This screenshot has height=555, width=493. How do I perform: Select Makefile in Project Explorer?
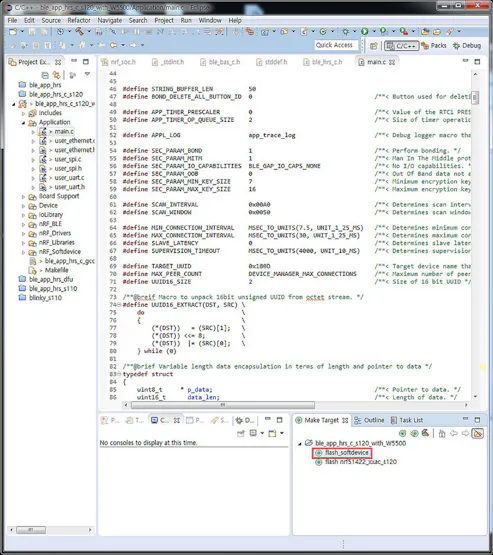pos(48,270)
